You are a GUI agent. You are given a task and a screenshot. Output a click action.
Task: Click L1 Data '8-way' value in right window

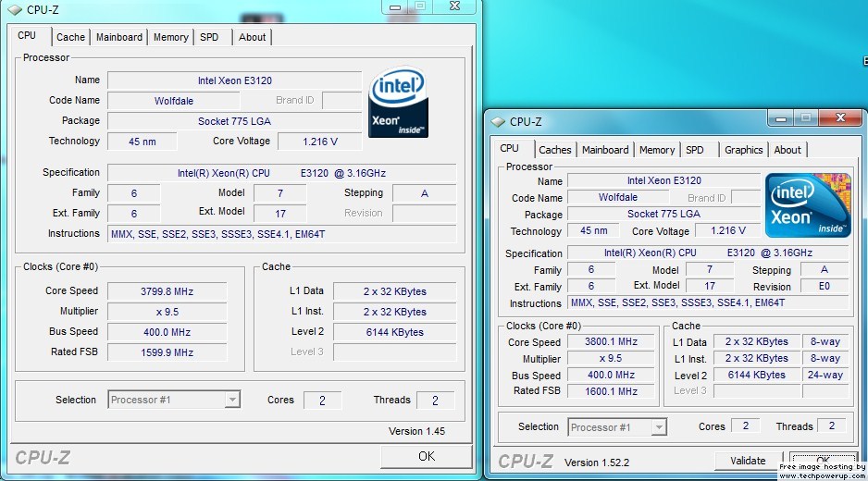tap(825, 341)
